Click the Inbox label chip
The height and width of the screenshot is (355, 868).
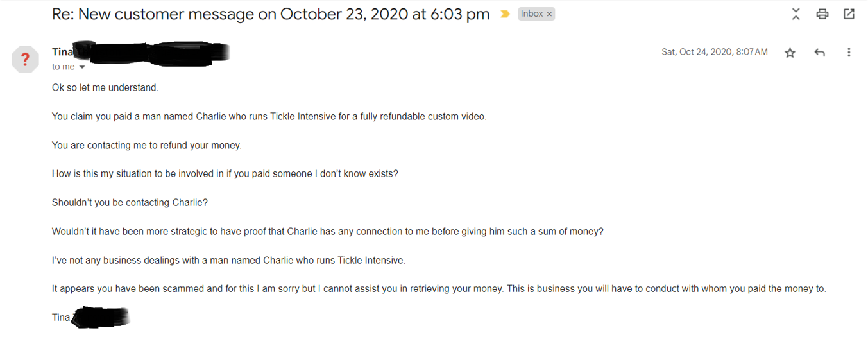(532, 13)
